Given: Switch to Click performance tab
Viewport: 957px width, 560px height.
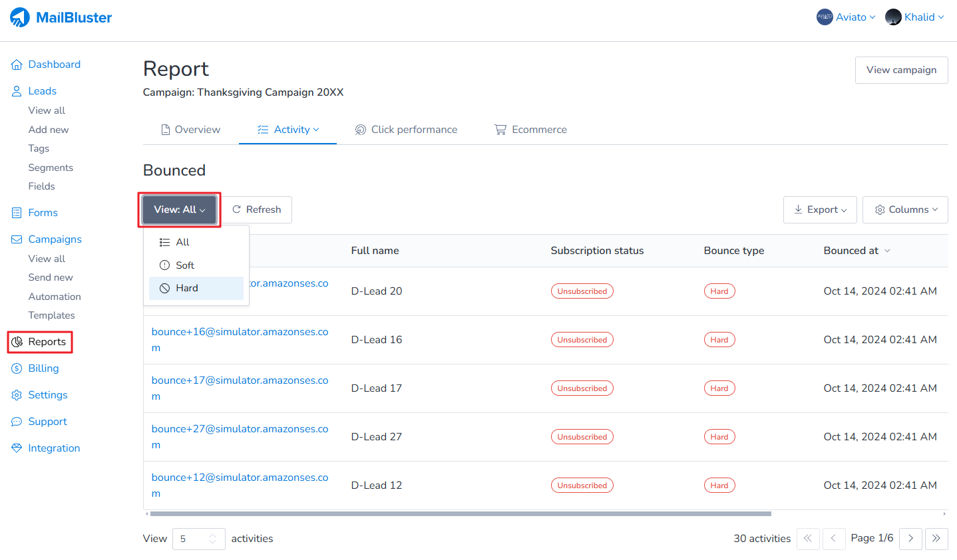Looking at the screenshot, I should (406, 129).
